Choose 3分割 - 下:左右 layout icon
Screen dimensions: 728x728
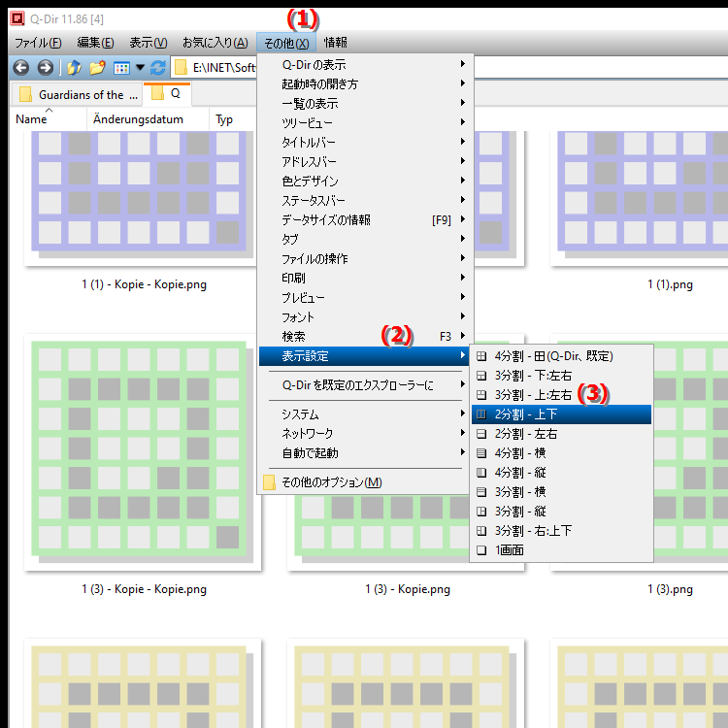click(x=481, y=376)
